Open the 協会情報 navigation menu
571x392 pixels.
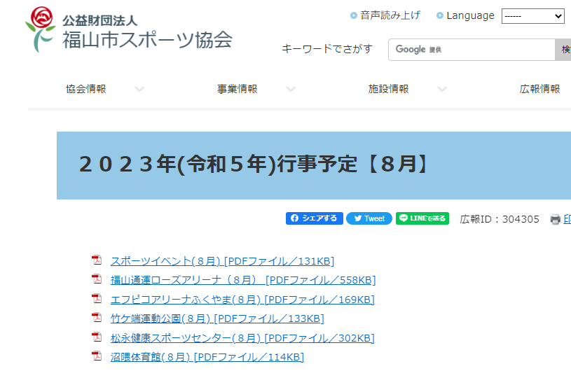86,90
